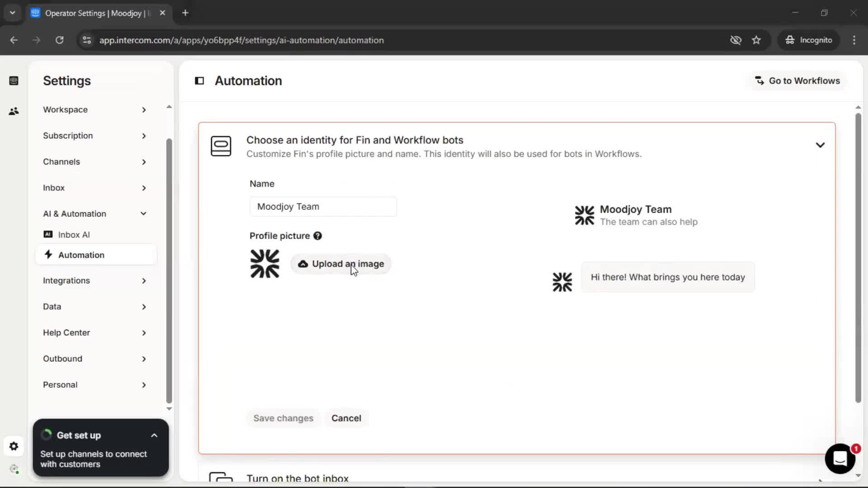This screenshot has height=488, width=868.
Task: Open the Chrome three-dot menu
Action: click(854, 40)
